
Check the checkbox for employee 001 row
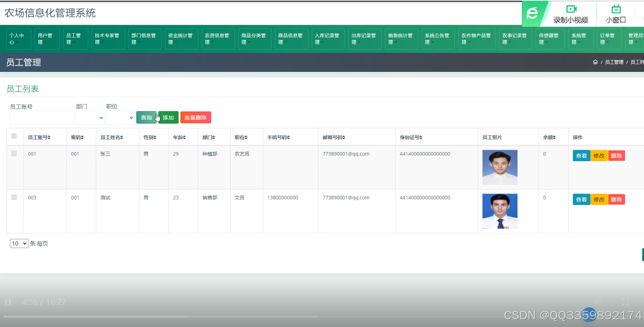click(14, 153)
